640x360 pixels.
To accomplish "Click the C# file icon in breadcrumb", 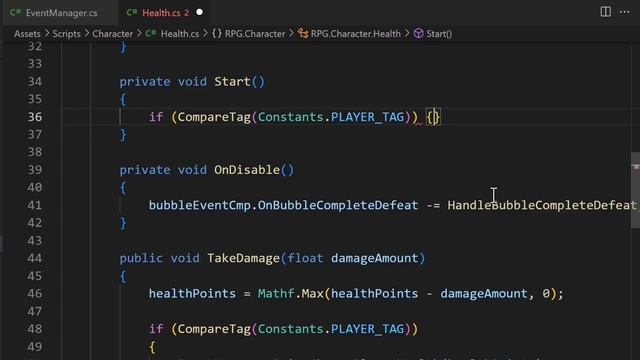I will click(151, 33).
